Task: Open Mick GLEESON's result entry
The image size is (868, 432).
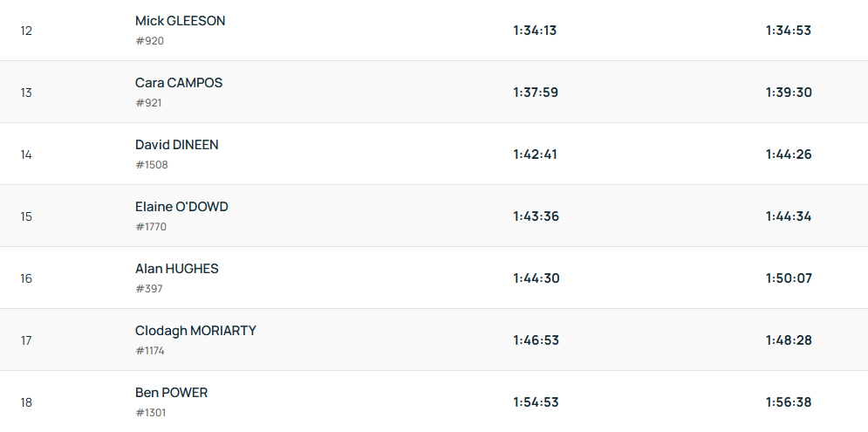Action: point(180,21)
